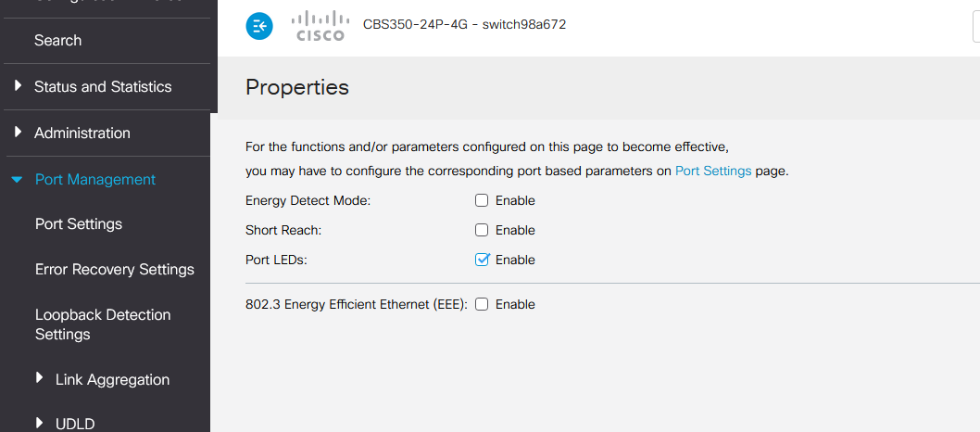Open the Search menu item

tap(57, 41)
